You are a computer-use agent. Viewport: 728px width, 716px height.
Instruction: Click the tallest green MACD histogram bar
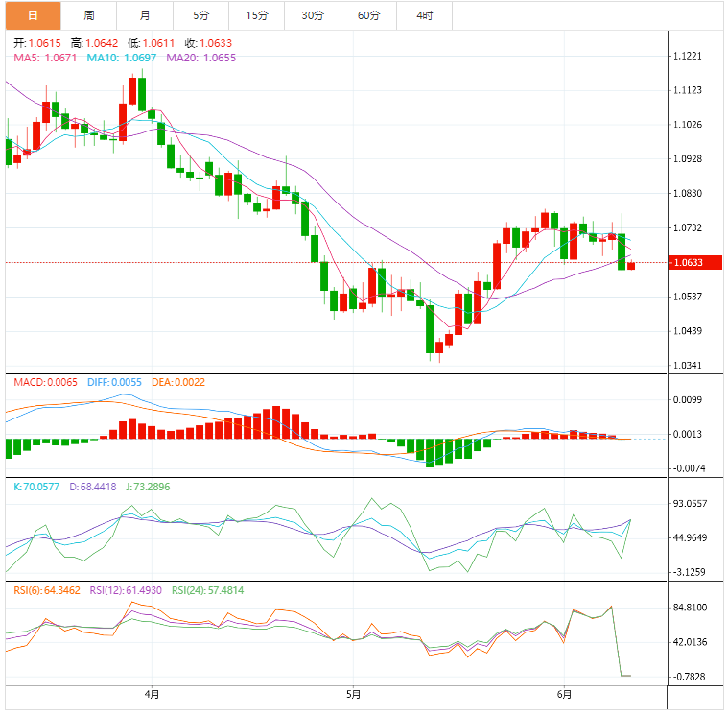point(430,453)
